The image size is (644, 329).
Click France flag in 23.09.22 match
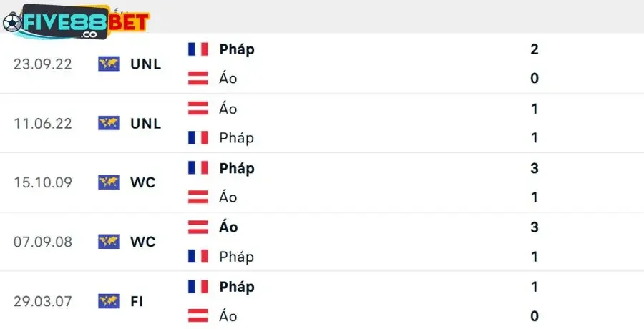197,49
